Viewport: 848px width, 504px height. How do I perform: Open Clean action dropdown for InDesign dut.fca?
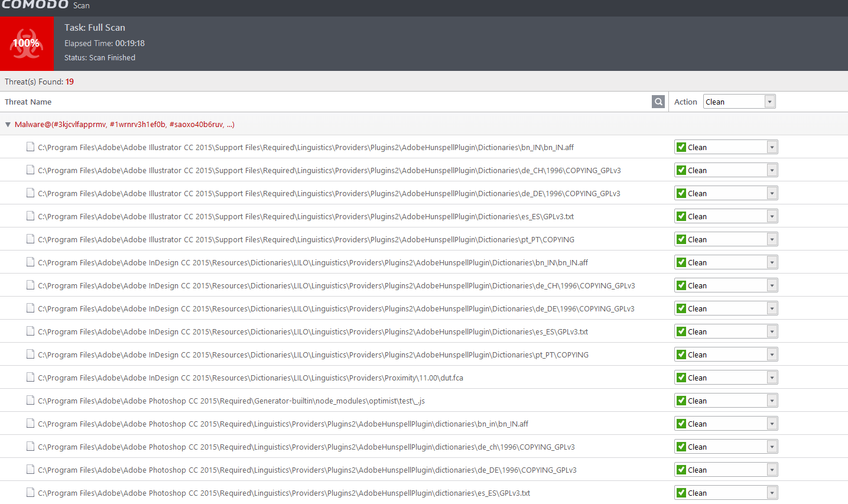pyautogui.click(x=726, y=378)
